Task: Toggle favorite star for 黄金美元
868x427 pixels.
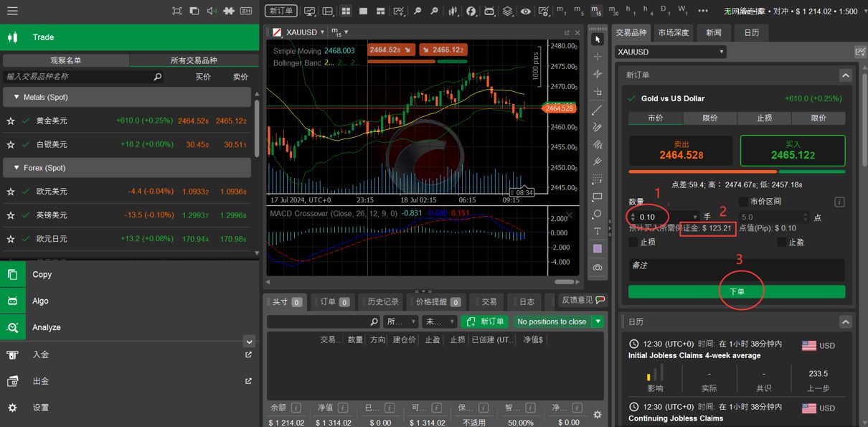Action: coord(11,121)
